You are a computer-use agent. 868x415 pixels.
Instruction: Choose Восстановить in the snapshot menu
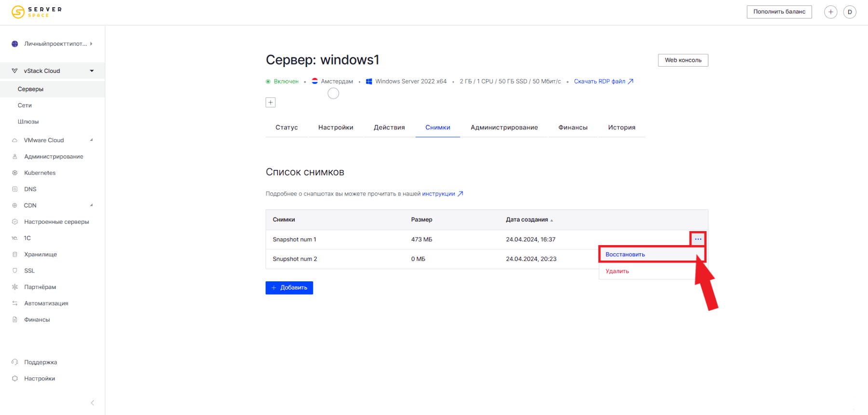tap(652, 254)
